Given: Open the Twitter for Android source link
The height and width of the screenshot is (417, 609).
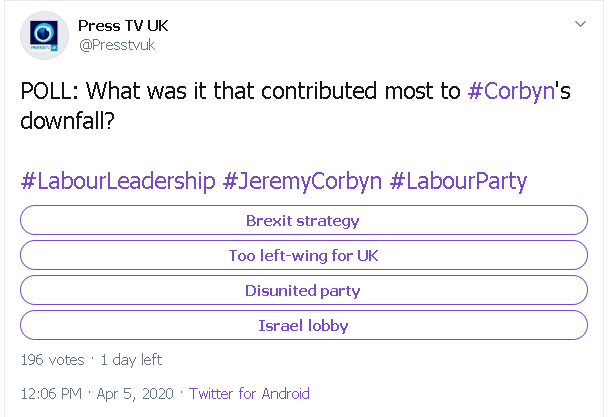Looking at the screenshot, I should [x=249, y=393].
